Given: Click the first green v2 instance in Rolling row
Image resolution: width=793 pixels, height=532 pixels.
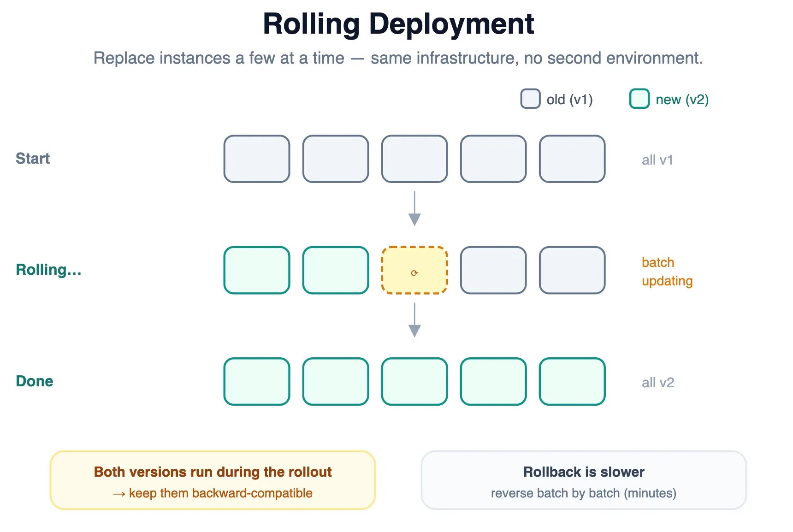Looking at the screenshot, I should pos(257,270).
